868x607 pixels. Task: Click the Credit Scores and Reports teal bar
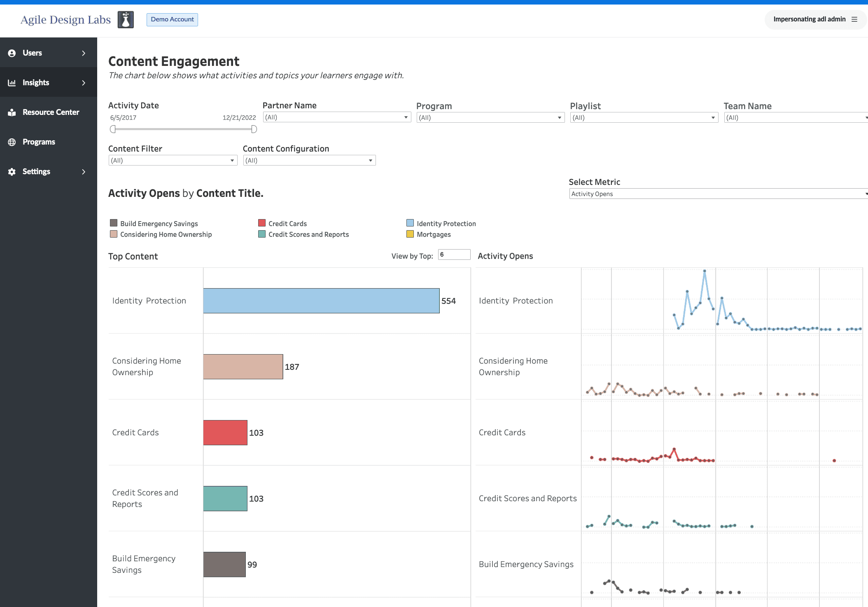[225, 499]
